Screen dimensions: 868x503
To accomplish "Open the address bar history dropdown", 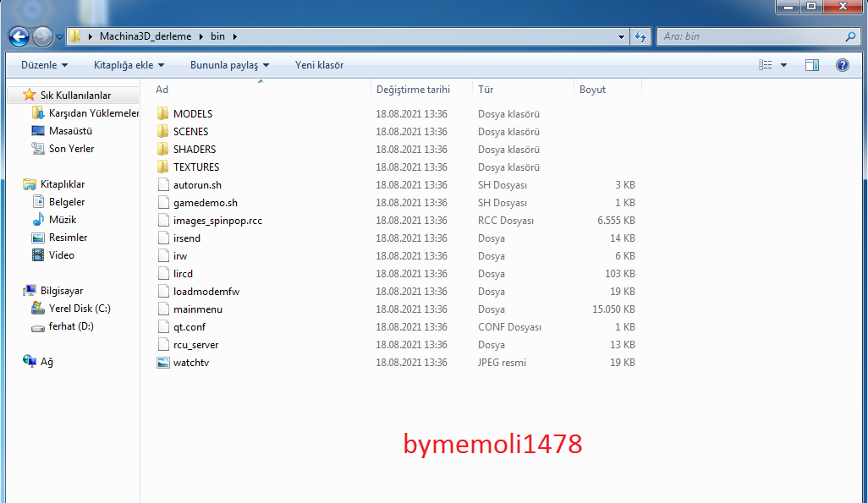I will [621, 36].
